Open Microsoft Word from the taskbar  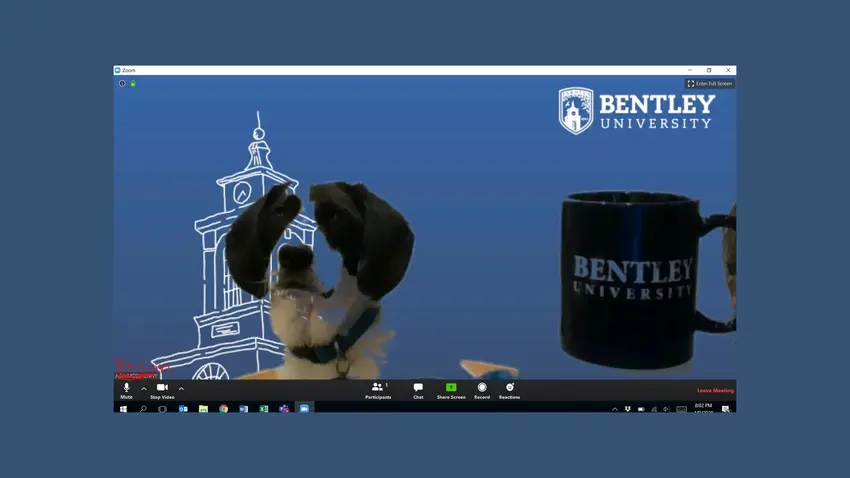(x=243, y=409)
